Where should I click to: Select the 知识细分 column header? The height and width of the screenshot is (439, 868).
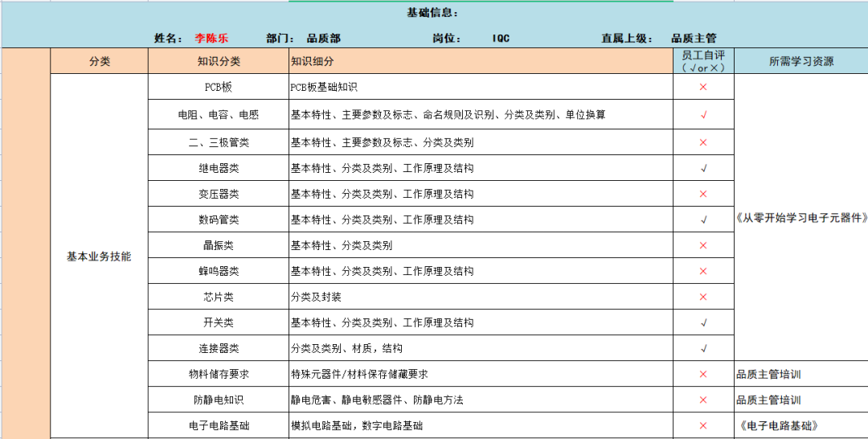[x=481, y=61]
